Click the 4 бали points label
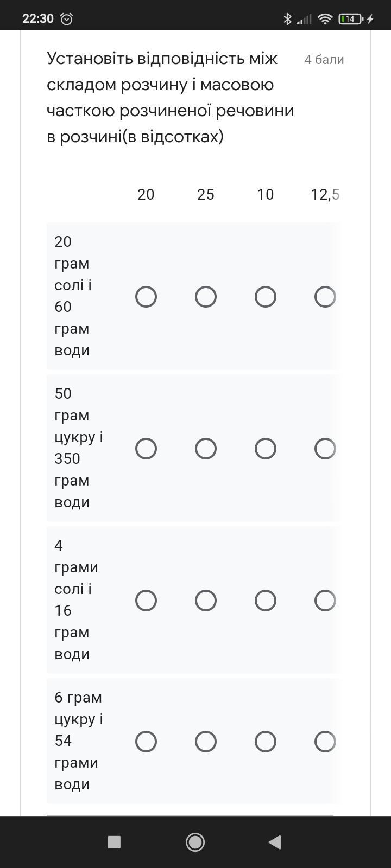This screenshot has width=391, height=868. (x=324, y=60)
